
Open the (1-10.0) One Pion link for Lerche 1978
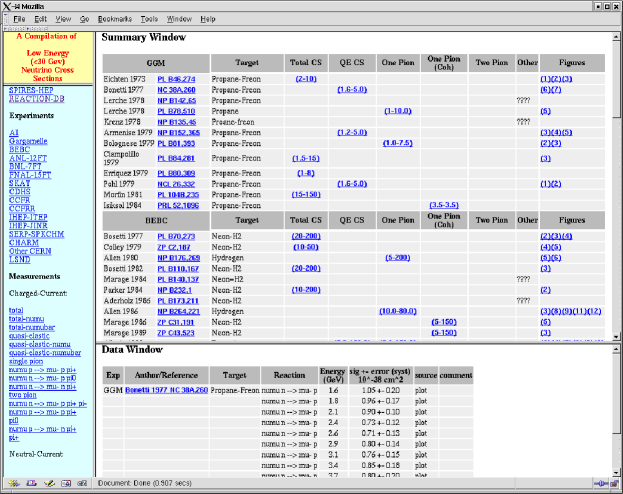pos(398,111)
